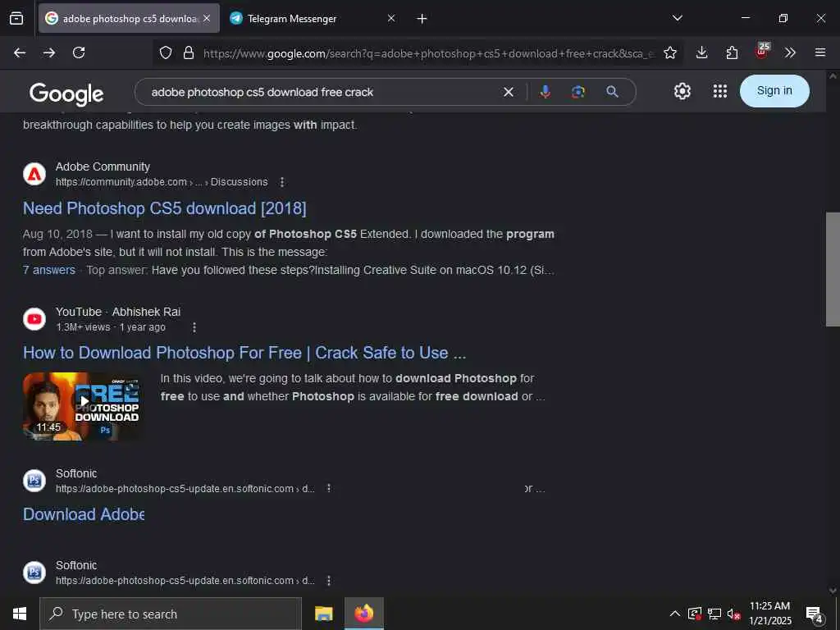This screenshot has width=840, height=630.
Task: Open the Download Adobe link
Action: 84,514
